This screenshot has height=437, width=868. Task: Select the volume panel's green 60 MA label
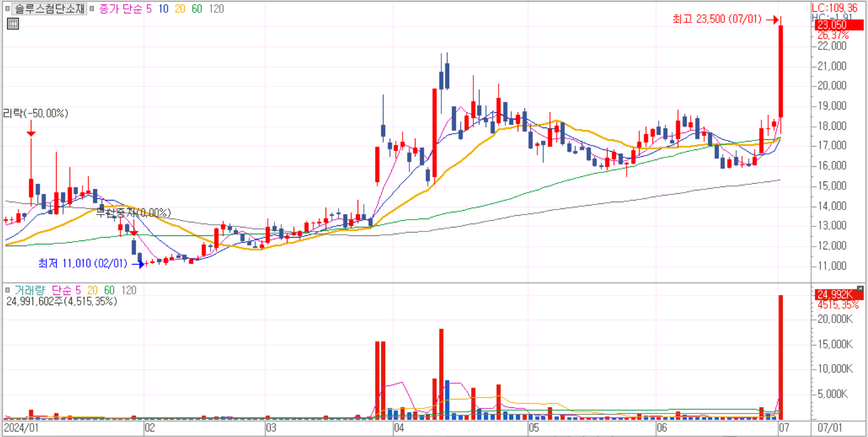pos(109,290)
